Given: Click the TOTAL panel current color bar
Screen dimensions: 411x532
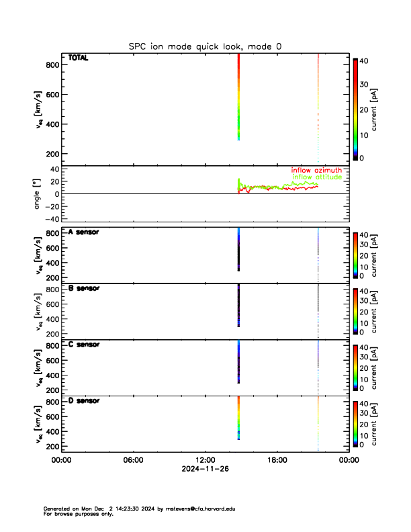Looking at the screenshot, I should 355,109.
